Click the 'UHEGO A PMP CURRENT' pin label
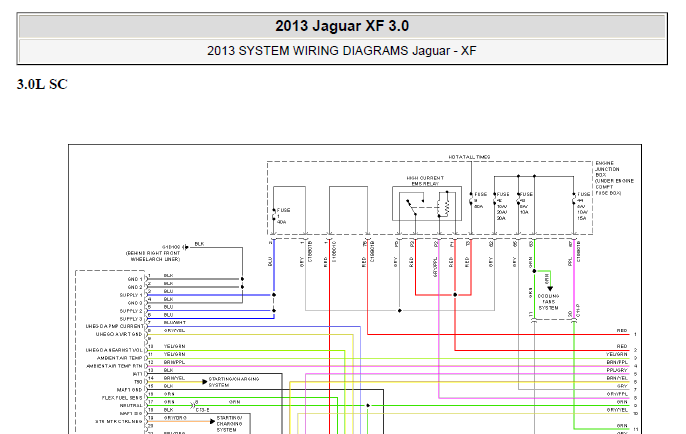 [x=115, y=326]
